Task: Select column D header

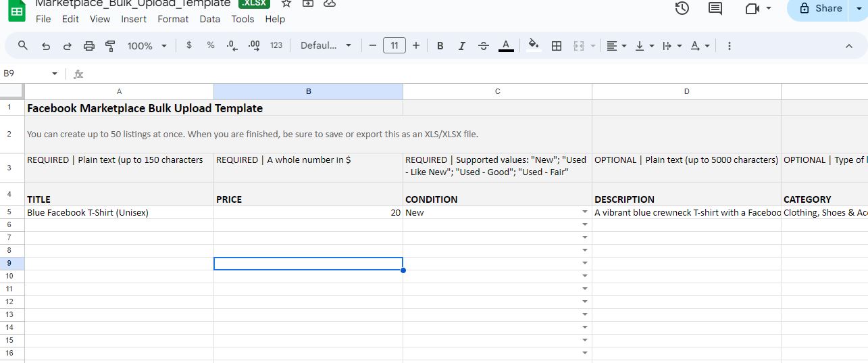Action: [687, 91]
